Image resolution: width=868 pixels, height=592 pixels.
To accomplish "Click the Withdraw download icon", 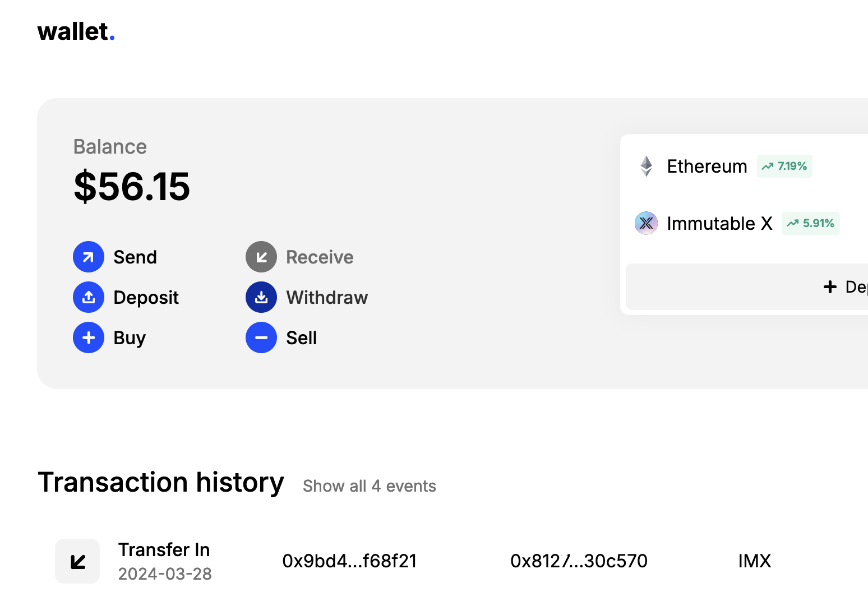I will pos(261,297).
